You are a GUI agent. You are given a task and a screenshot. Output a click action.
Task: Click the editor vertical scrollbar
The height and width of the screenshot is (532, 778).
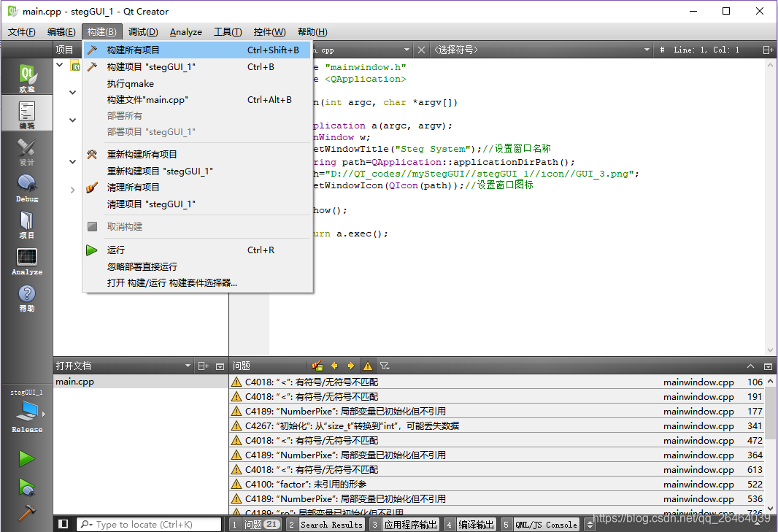(x=770, y=206)
